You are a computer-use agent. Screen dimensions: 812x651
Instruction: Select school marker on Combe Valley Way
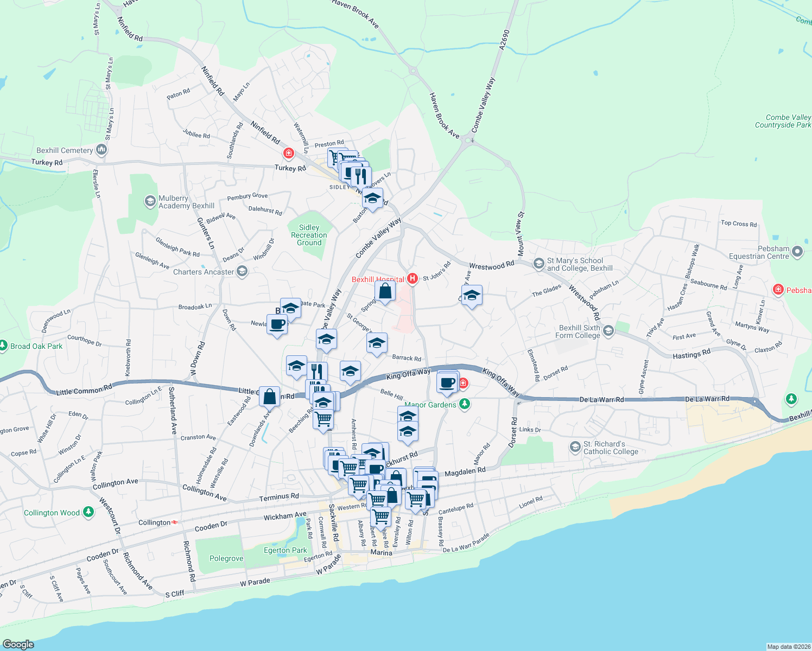coord(326,340)
